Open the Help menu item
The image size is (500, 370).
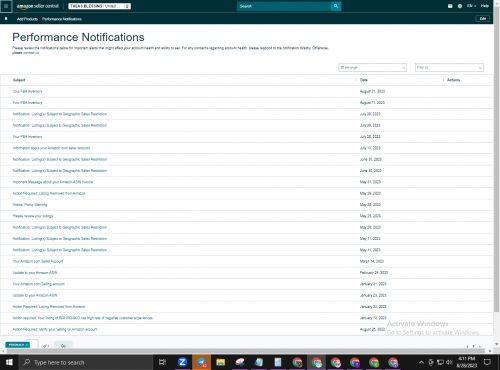click(x=485, y=6)
